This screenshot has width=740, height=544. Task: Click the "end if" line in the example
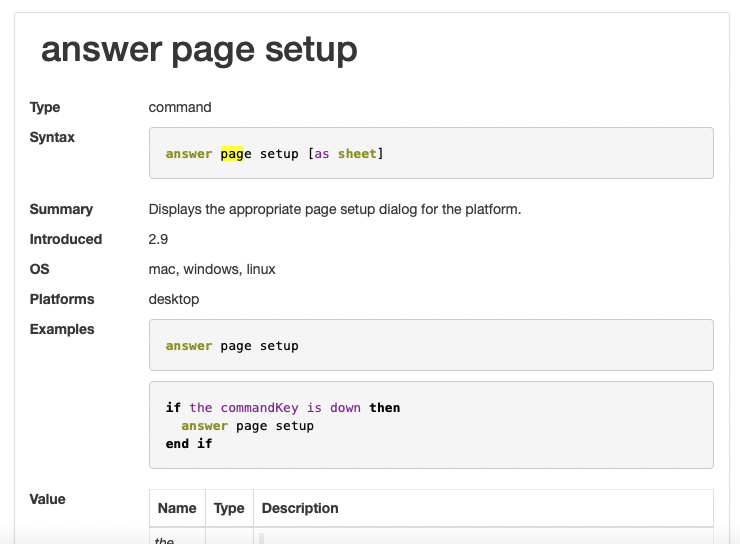click(x=189, y=444)
